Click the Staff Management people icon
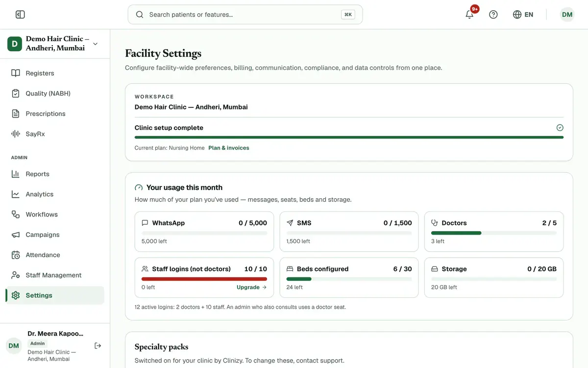 tap(16, 275)
